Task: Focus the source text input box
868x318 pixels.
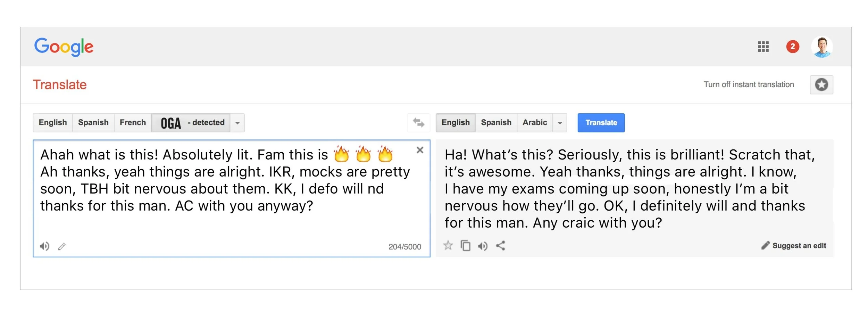Action: pyautogui.click(x=232, y=198)
